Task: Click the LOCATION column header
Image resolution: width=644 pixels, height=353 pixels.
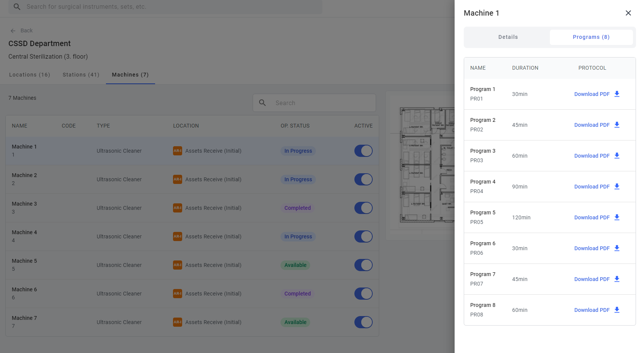Action: 186,126
